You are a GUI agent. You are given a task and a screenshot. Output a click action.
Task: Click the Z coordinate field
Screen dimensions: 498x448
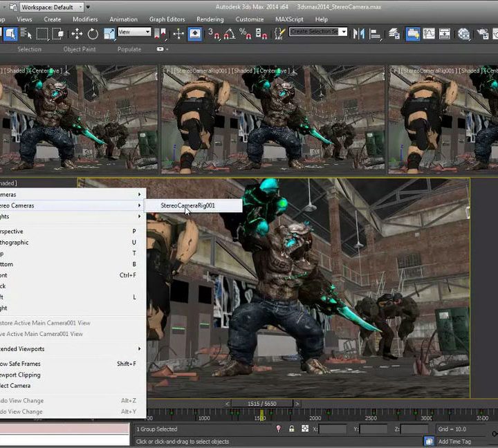pos(414,429)
